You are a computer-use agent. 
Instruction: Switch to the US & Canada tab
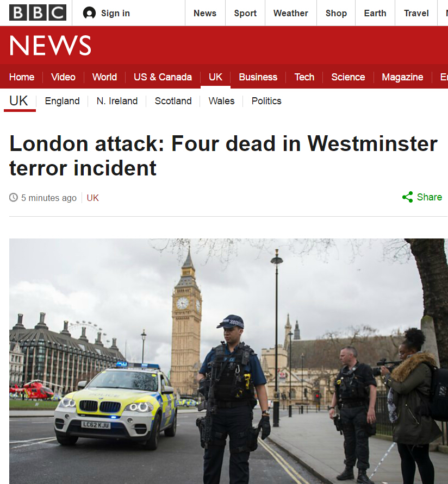[163, 77]
